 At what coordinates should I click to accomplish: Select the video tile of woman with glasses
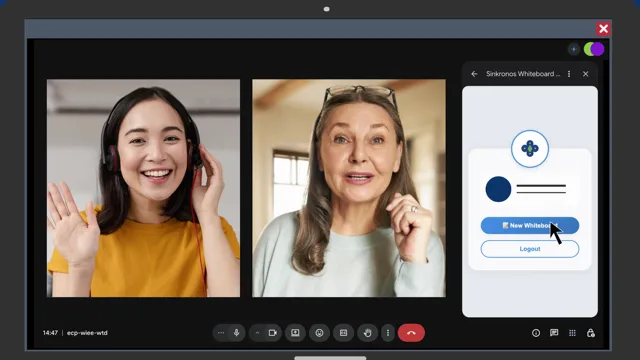point(349,188)
